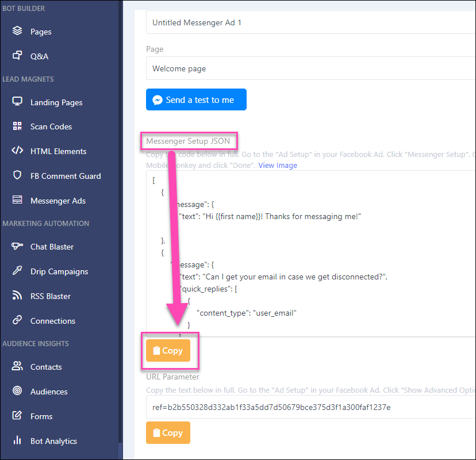Open the Welcome page selector
Image resolution: width=476 pixels, height=460 pixels.
(311, 68)
